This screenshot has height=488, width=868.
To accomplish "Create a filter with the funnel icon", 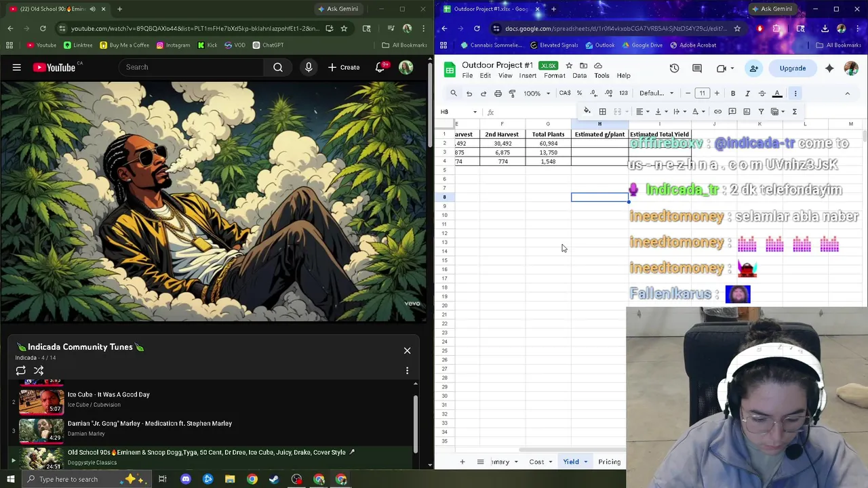I will coord(761,111).
